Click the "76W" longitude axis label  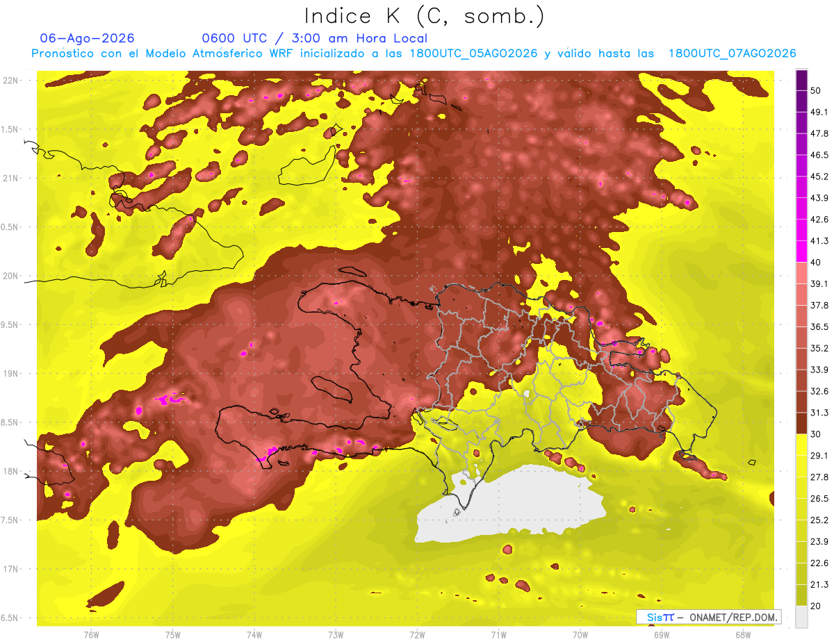pos(90,635)
